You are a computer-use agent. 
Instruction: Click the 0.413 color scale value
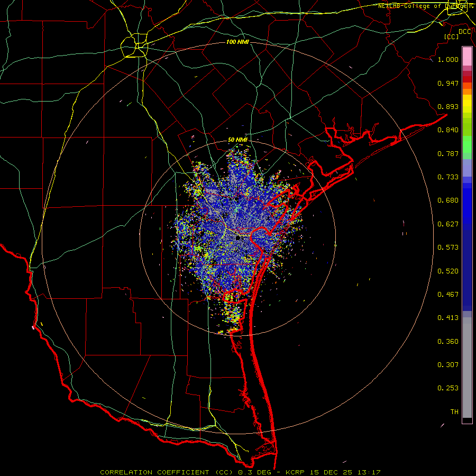448,318
